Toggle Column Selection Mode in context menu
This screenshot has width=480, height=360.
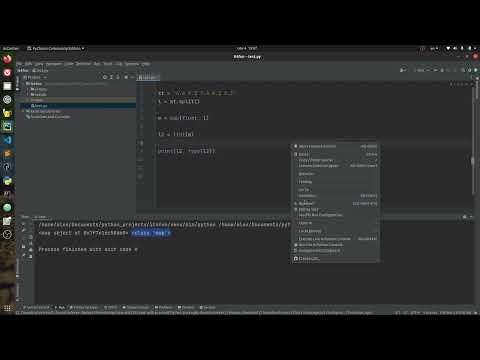pos(335,166)
